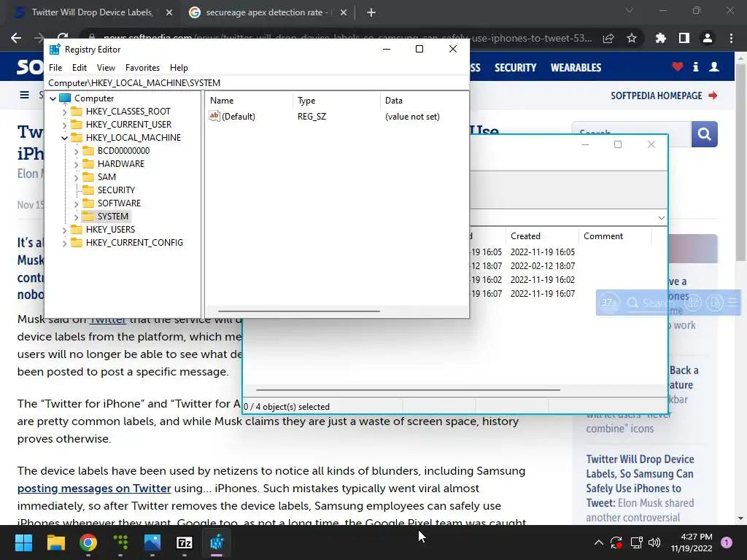Toggle the Chrome side panel
Screen dimensions: 747x560
click(x=684, y=38)
